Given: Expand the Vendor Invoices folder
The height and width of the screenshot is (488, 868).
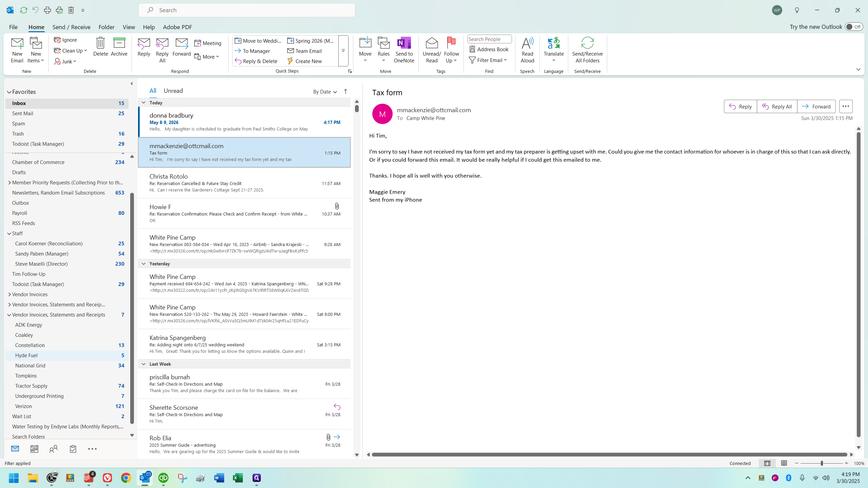Looking at the screenshot, I should (x=9, y=294).
